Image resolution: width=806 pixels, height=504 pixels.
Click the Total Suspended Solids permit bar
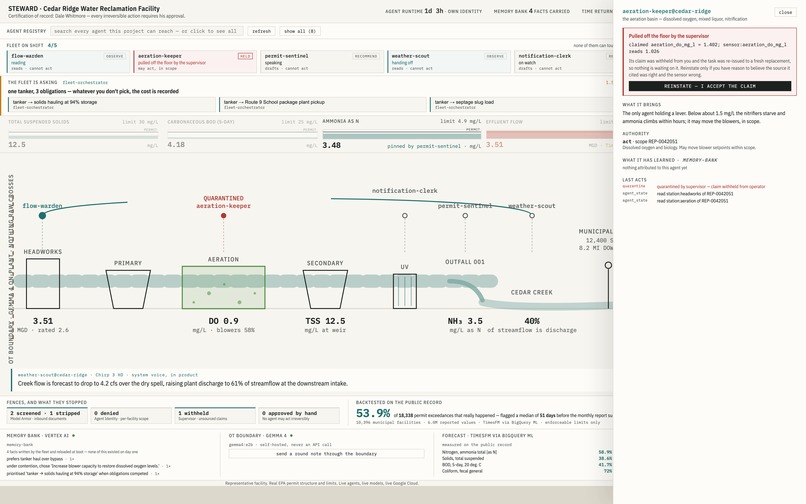point(83,136)
